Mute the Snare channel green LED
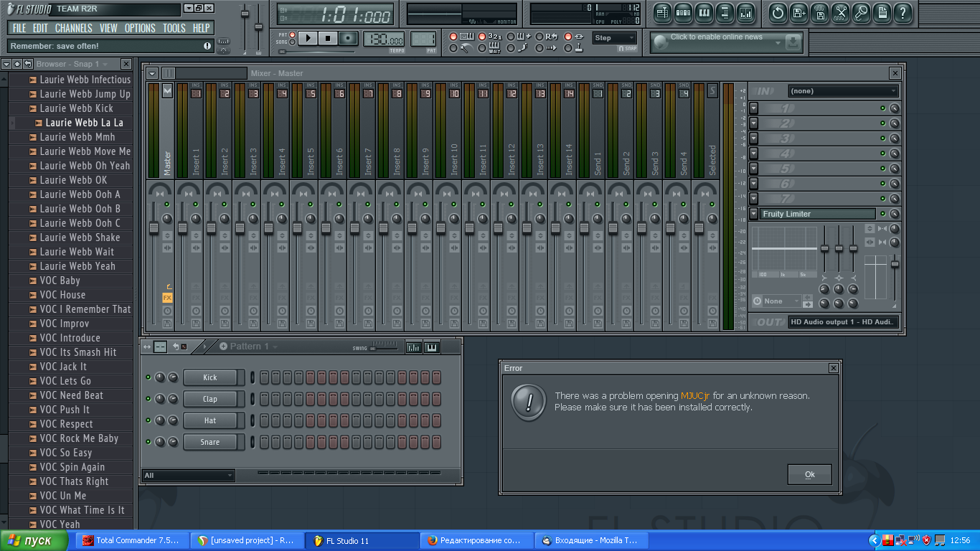This screenshot has height=551, width=980. (x=149, y=442)
